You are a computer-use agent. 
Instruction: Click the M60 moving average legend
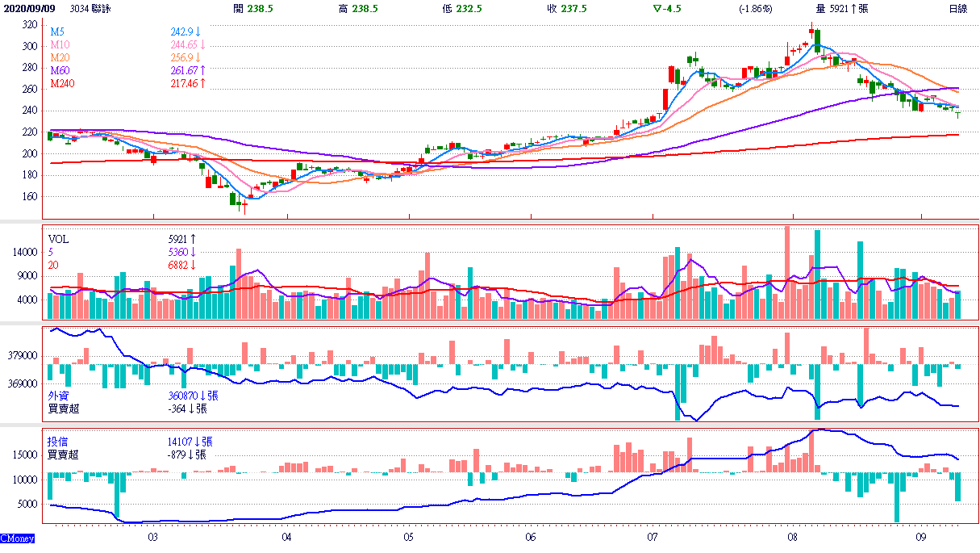point(60,70)
